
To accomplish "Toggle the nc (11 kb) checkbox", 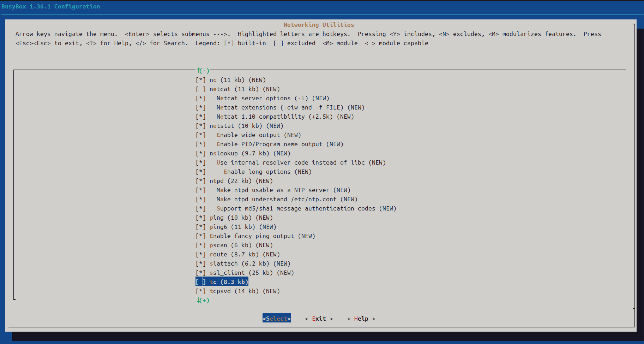I will click(x=200, y=80).
